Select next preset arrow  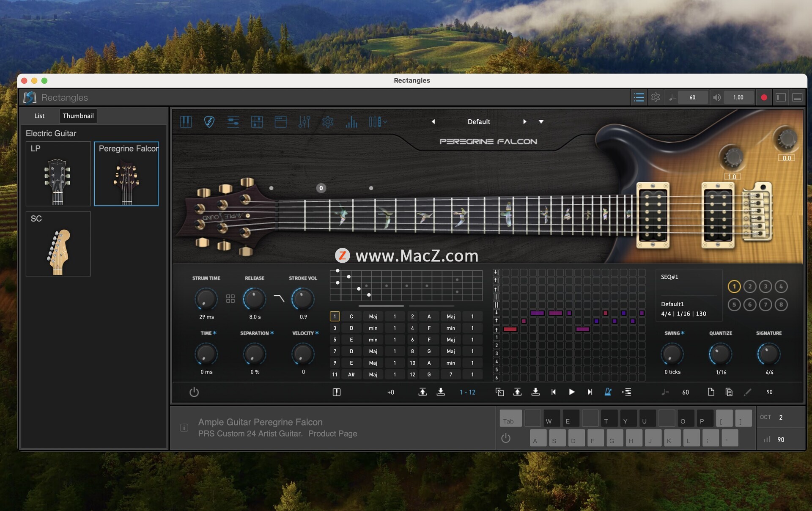click(525, 122)
